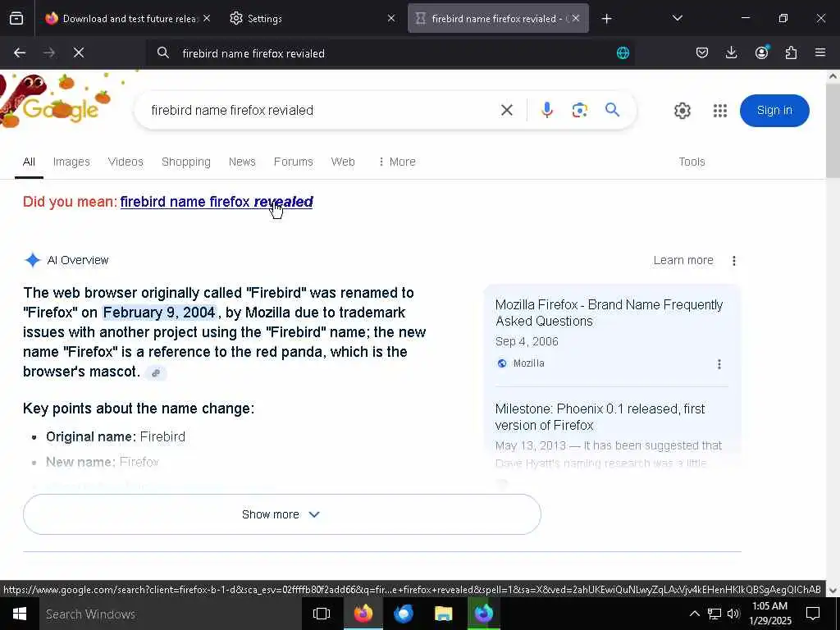840x630 pixels.
Task: Sign in to Google account
Action: (x=774, y=111)
